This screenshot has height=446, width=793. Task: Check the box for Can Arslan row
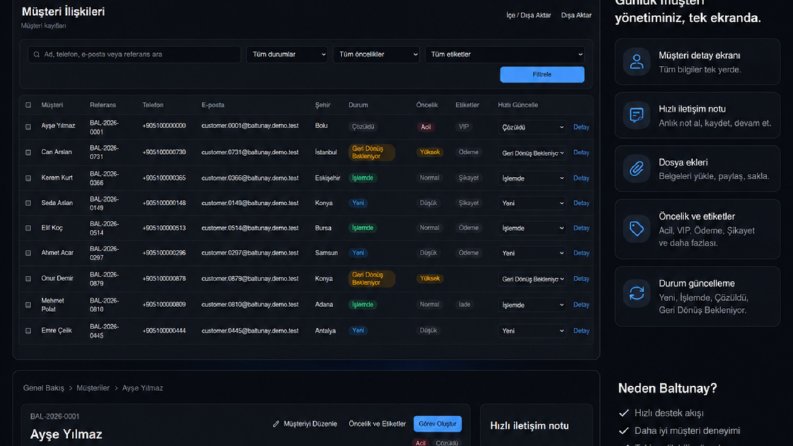[x=28, y=152]
